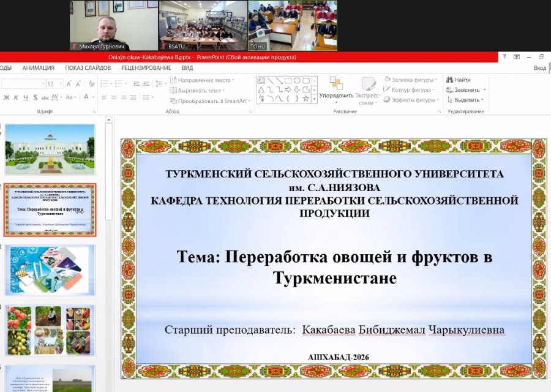Open the font color A picker

point(86,97)
